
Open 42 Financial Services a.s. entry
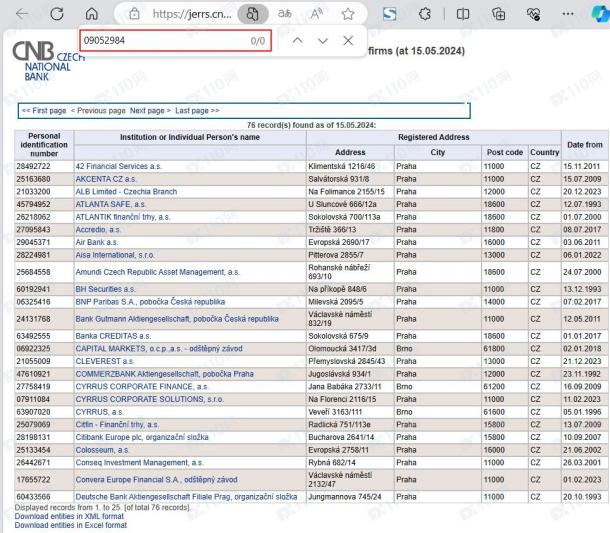click(118, 166)
